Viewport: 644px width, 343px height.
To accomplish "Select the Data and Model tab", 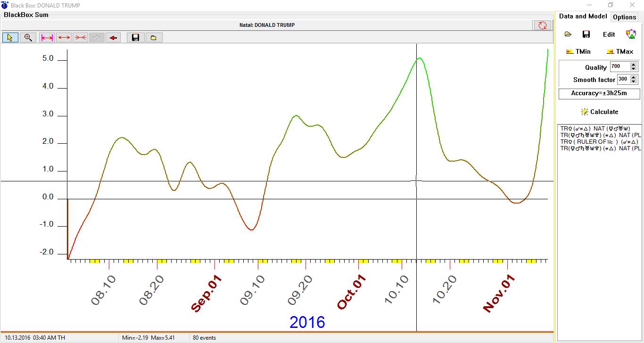I will [583, 16].
